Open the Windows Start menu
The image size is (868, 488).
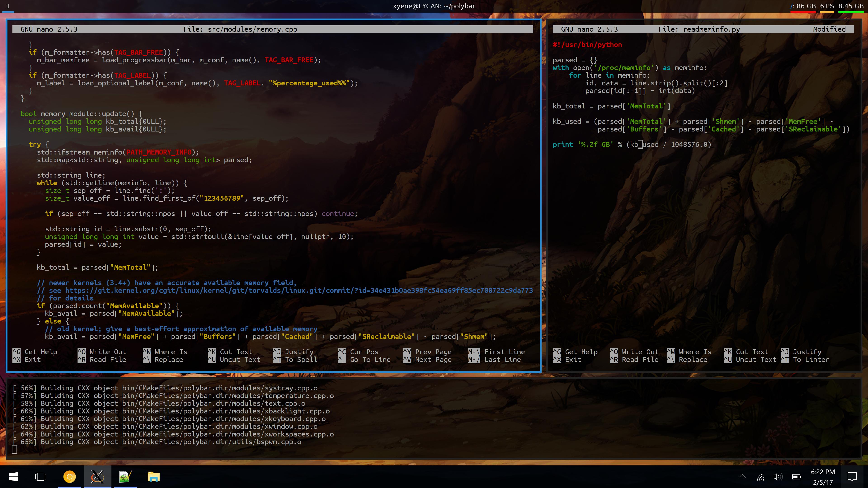(x=14, y=476)
